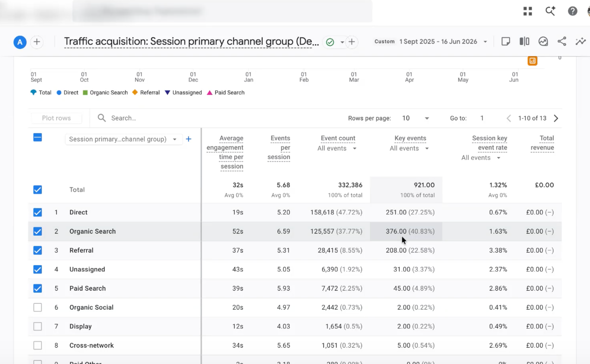This screenshot has width=590, height=364.
Task: Open the Google apps grid
Action: click(528, 11)
